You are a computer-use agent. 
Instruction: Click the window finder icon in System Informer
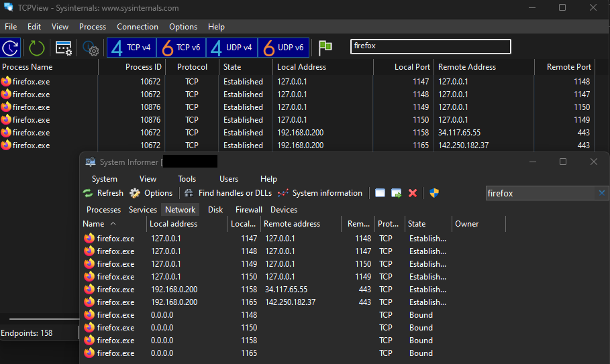tap(380, 193)
